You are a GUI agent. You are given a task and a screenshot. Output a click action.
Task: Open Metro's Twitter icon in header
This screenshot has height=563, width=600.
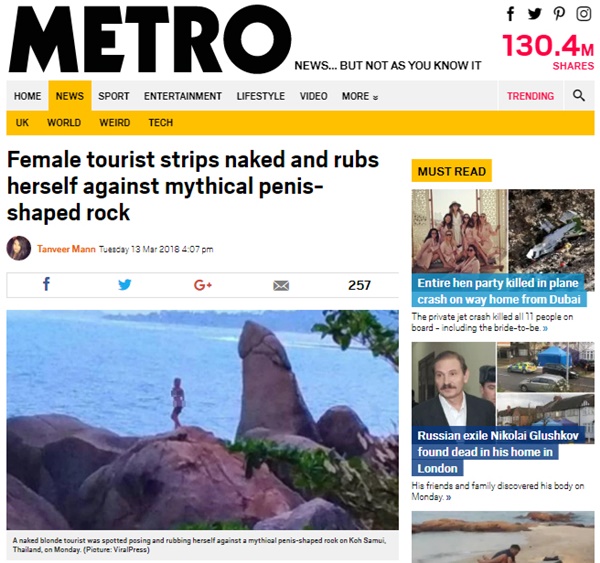click(x=535, y=14)
